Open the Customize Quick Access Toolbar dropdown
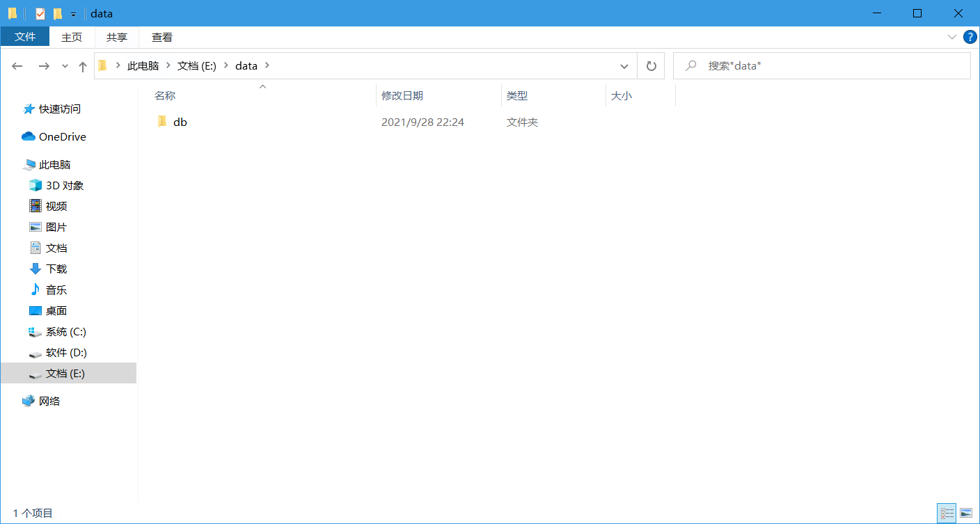The height and width of the screenshot is (524, 980). pyautogui.click(x=73, y=15)
